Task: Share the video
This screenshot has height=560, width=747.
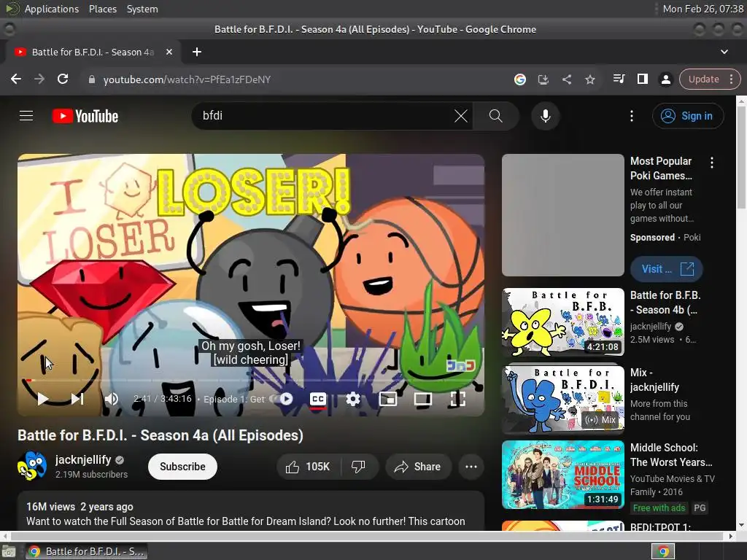Action: (417, 467)
